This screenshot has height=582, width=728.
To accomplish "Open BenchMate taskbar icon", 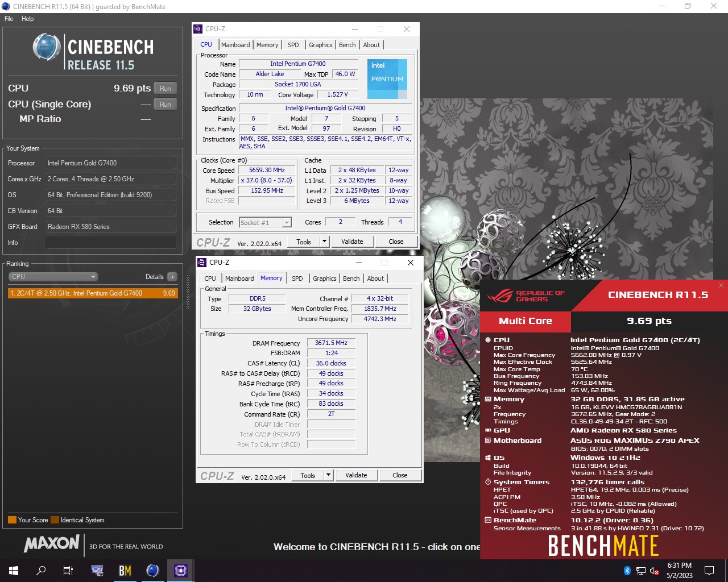I will pyautogui.click(x=125, y=570).
